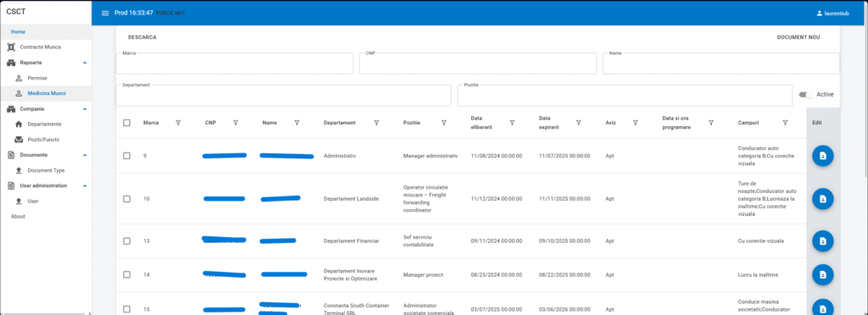
Task: Click the Medicina Munci person icon
Action: (19, 93)
